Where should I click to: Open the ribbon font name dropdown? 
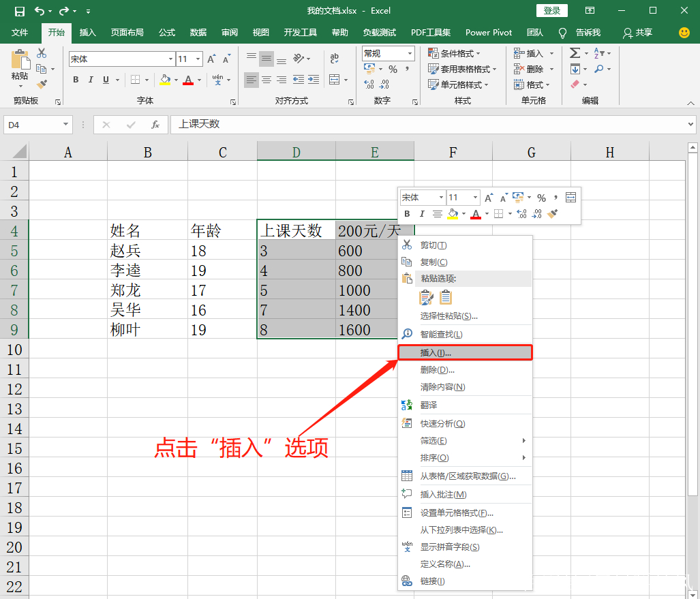click(170, 59)
